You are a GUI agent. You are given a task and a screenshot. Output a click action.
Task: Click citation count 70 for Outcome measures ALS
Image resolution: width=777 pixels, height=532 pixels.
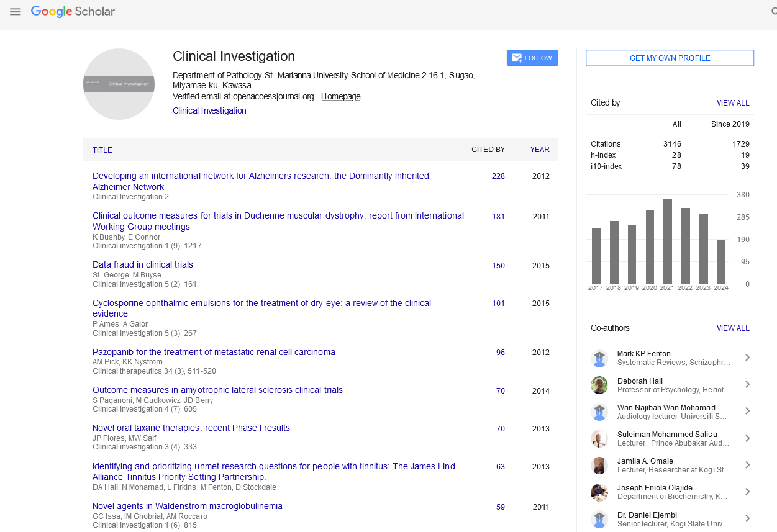[501, 391]
